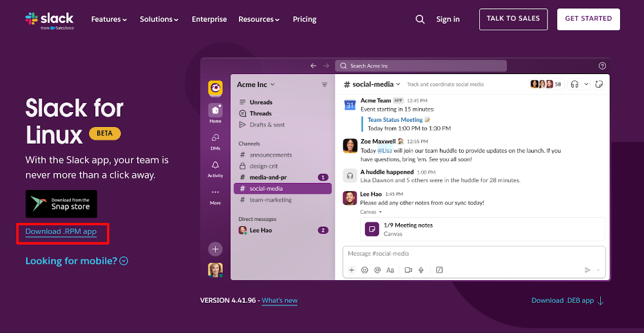Open the What's new link
Screen dimensions: 644x333
point(279,301)
